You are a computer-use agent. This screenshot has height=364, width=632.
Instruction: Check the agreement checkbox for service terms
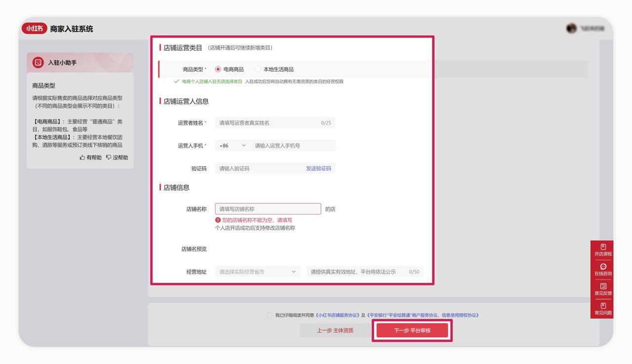270,315
